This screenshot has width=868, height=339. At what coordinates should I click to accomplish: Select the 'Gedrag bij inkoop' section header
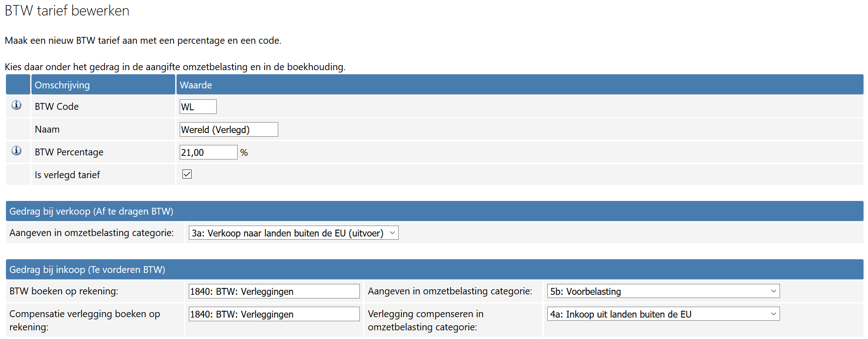pos(87,270)
